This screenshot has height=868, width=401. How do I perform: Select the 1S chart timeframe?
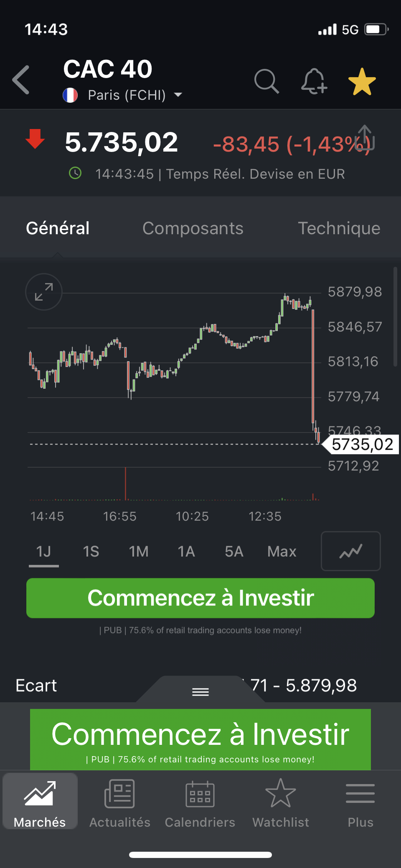pyautogui.click(x=91, y=552)
